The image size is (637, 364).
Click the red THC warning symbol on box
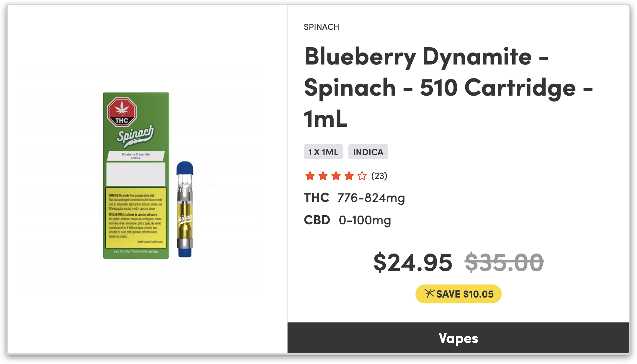(x=122, y=112)
